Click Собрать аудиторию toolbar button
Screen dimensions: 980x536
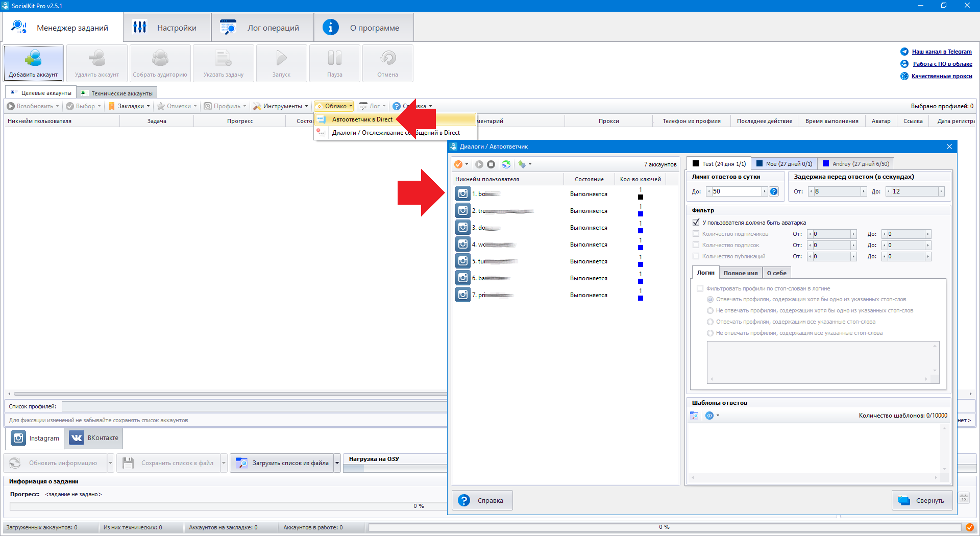coord(160,63)
